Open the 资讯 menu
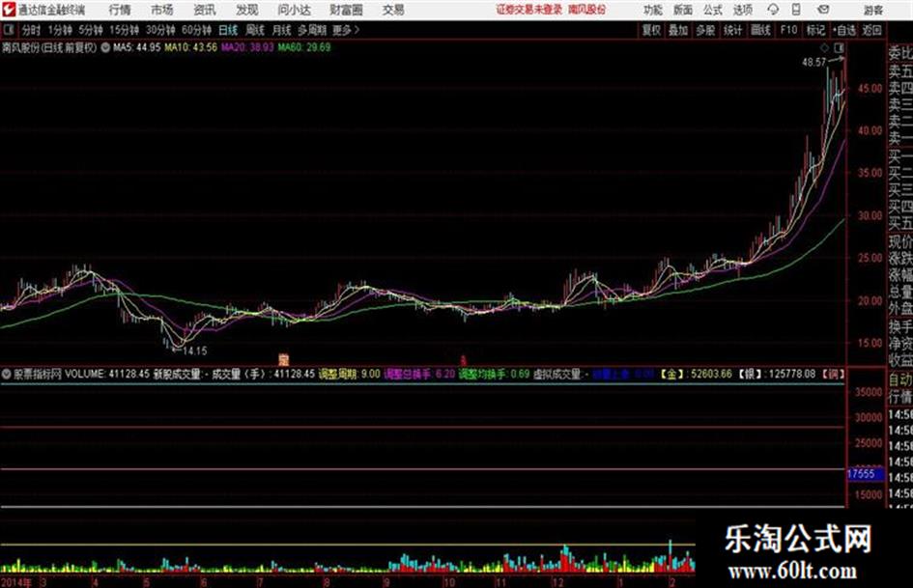The image size is (913, 588). point(205,10)
